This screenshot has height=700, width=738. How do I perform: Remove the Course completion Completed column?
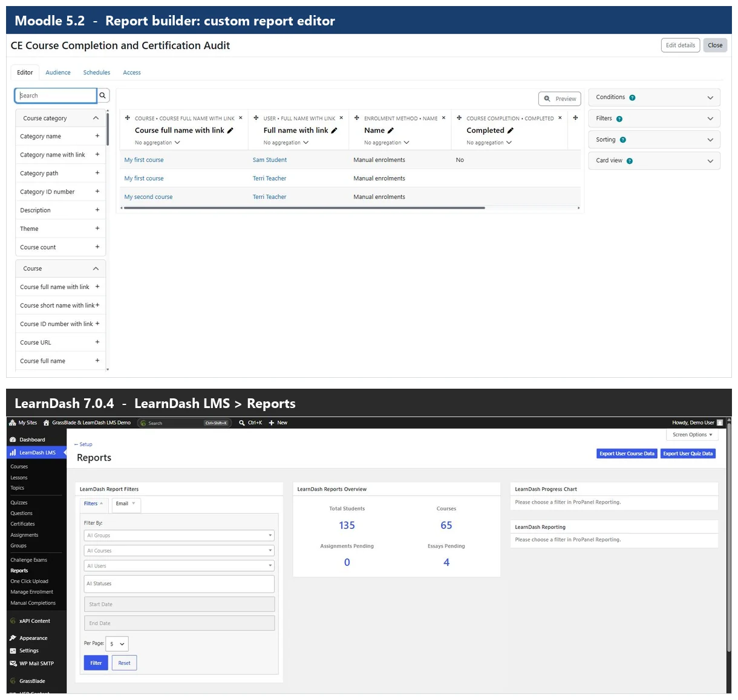[560, 118]
